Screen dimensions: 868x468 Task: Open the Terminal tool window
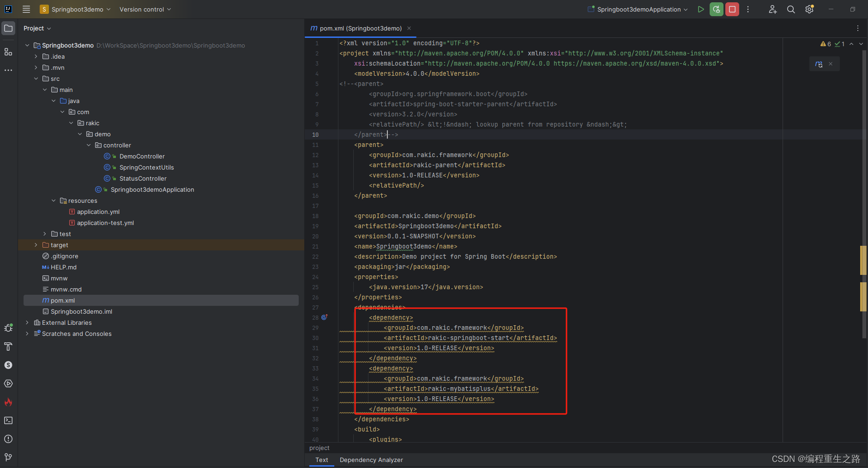pyautogui.click(x=8, y=420)
